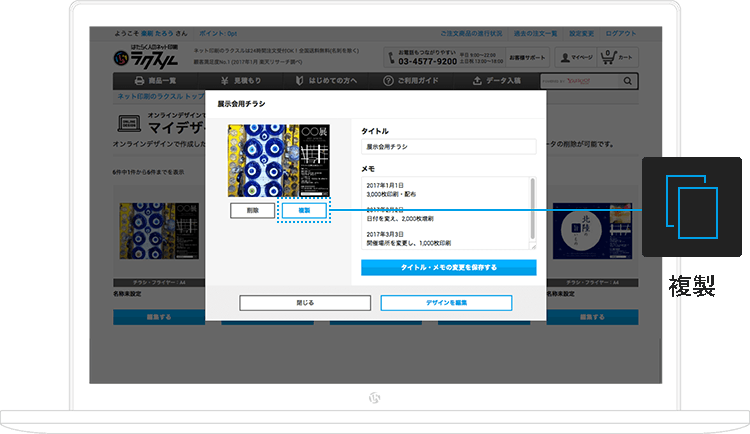
Task: Click the resize handle of the memo area
Action: [x=533, y=246]
